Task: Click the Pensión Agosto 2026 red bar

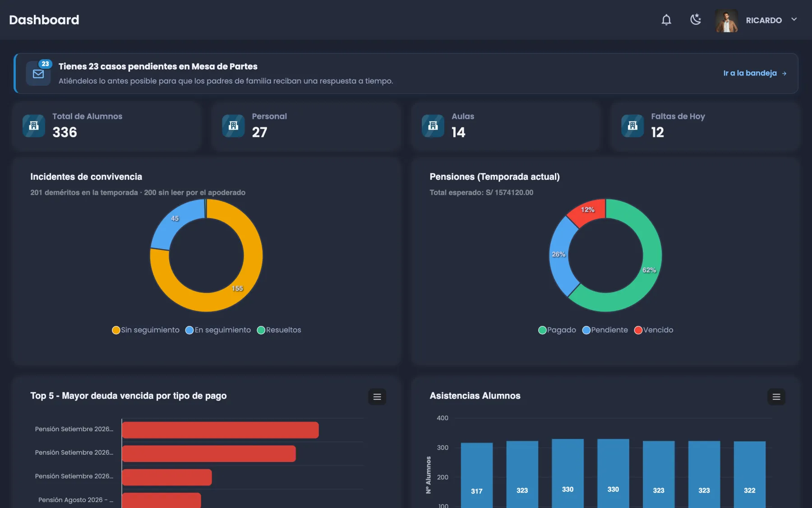Action: coord(161,500)
